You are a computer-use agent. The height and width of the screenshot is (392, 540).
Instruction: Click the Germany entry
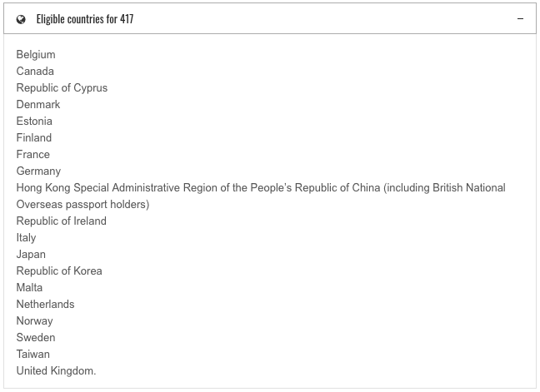coord(38,171)
